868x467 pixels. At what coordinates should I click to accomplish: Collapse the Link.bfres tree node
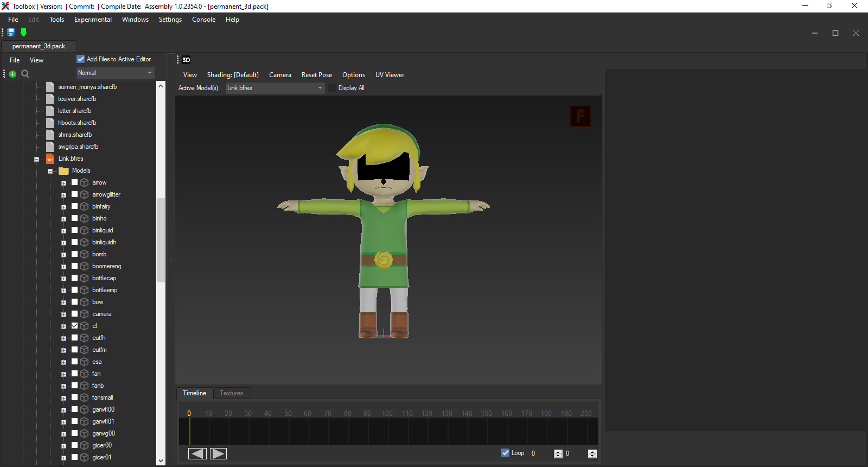(x=37, y=159)
